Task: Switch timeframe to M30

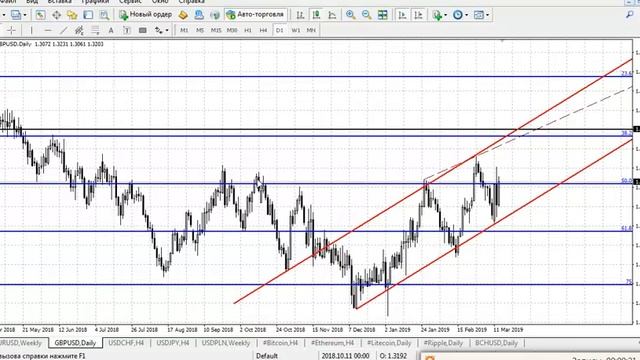Action: 232,30
